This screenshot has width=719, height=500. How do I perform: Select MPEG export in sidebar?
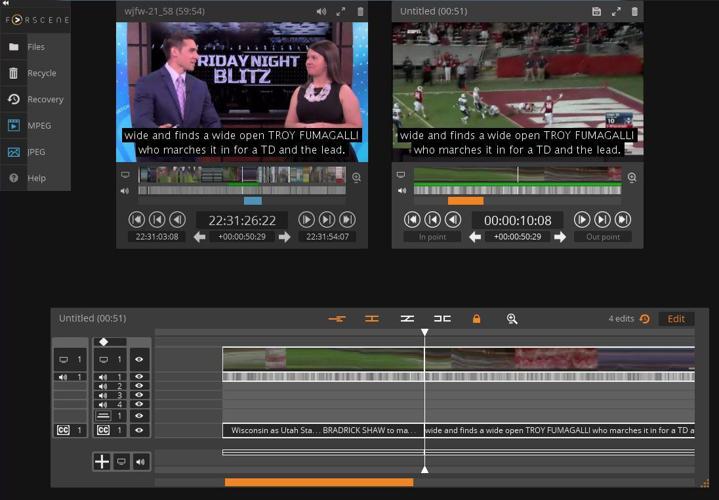tap(35, 125)
